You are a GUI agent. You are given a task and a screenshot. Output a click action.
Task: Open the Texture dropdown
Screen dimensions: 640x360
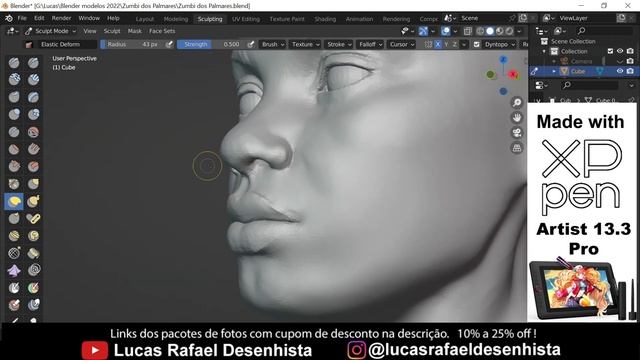(305, 44)
